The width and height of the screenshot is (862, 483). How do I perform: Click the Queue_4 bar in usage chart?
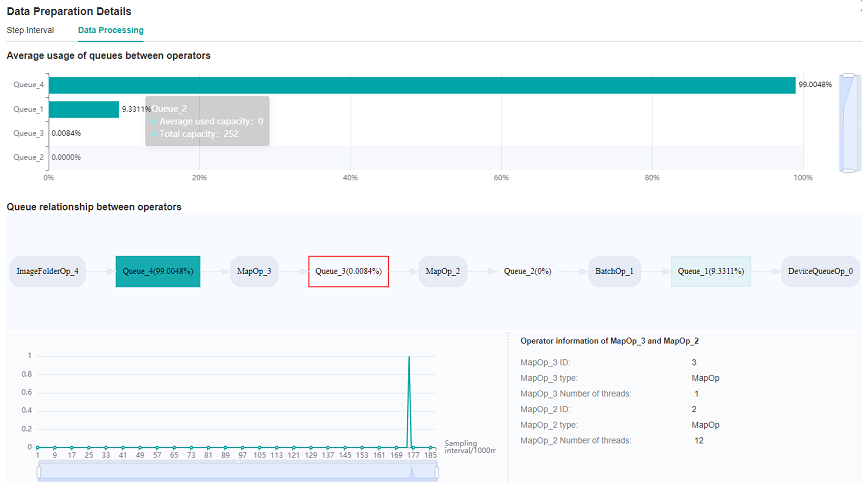click(420, 86)
